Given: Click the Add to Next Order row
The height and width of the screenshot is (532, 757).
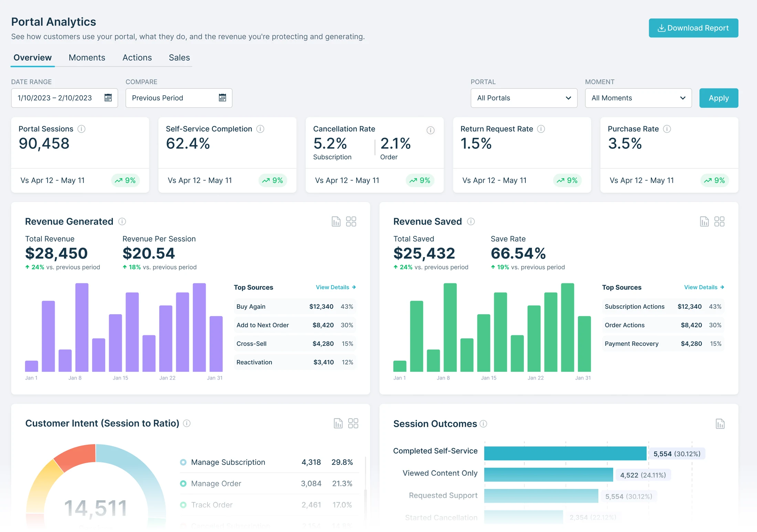Looking at the screenshot, I should 295,325.
